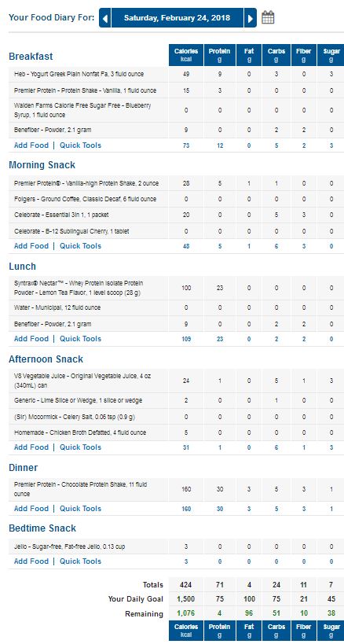Open the Jello Sugar-free Fat-free entry

(x=70, y=546)
